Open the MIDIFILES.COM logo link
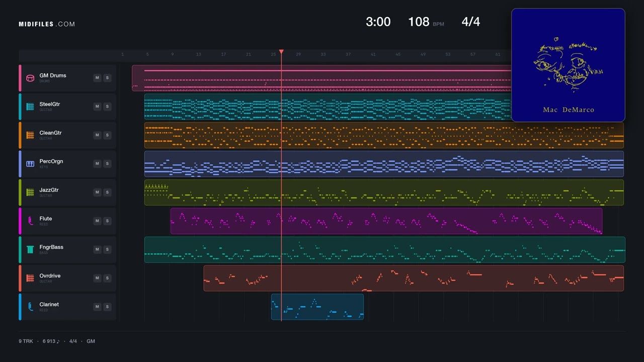644x362 pixels. click(47, 24)
